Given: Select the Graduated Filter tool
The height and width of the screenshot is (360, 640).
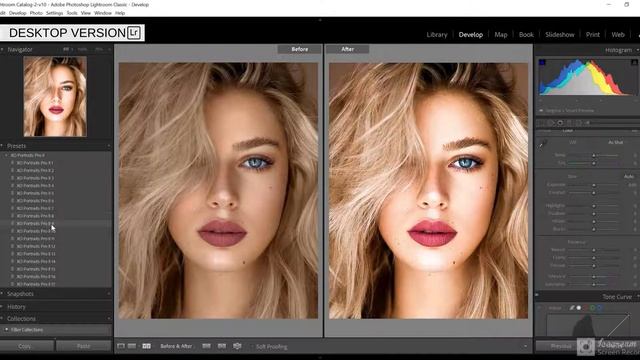Looking at the screenshot, I should coord(570,122).
